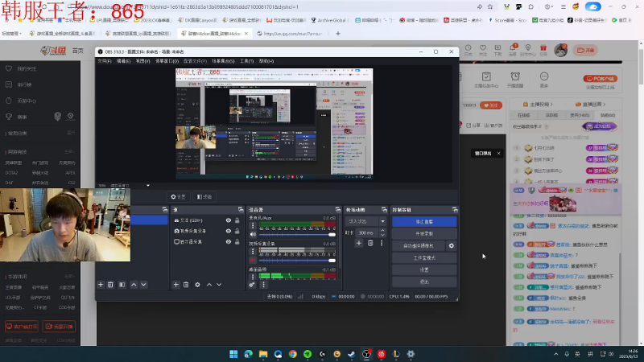
Task: Open scene filters icon in scenes toolbar
Action: click(x=122, y=285)
